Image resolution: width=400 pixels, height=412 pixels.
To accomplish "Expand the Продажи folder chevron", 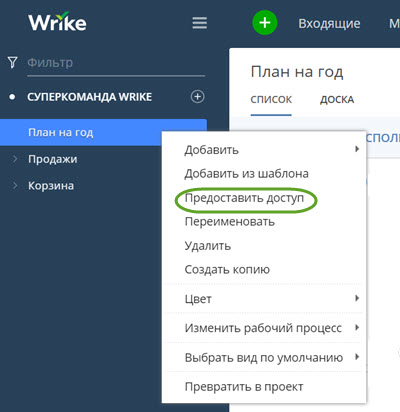I will [15, 159].
